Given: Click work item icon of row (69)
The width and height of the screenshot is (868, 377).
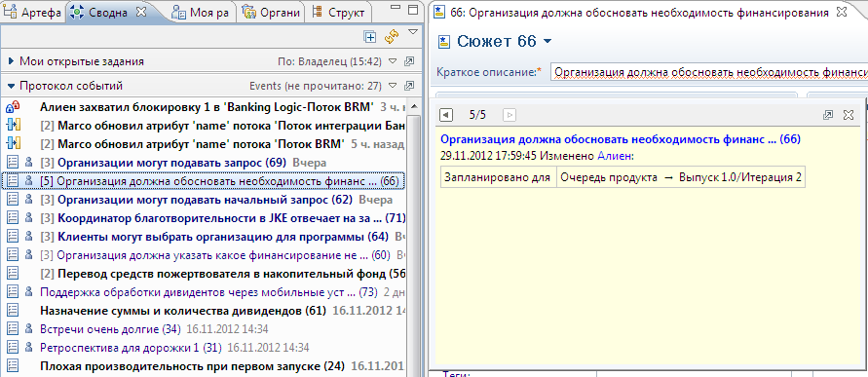Looking at the screenshot, I should point(12,163).
